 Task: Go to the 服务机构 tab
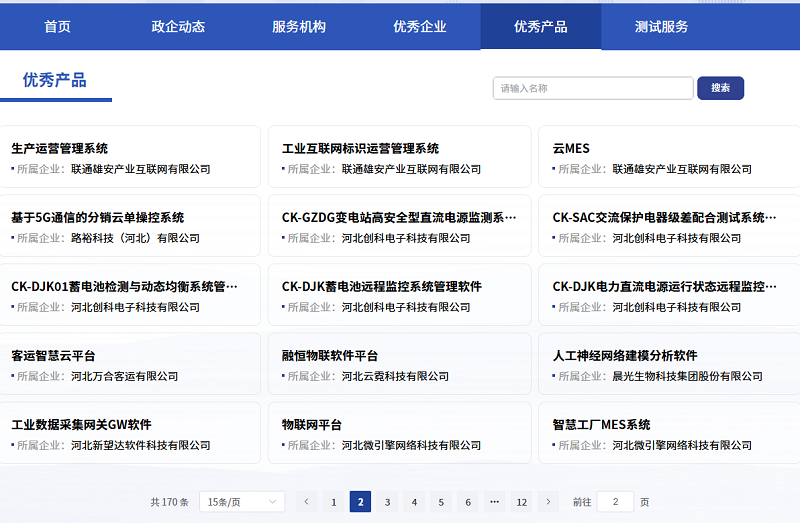tap(299, 27)
